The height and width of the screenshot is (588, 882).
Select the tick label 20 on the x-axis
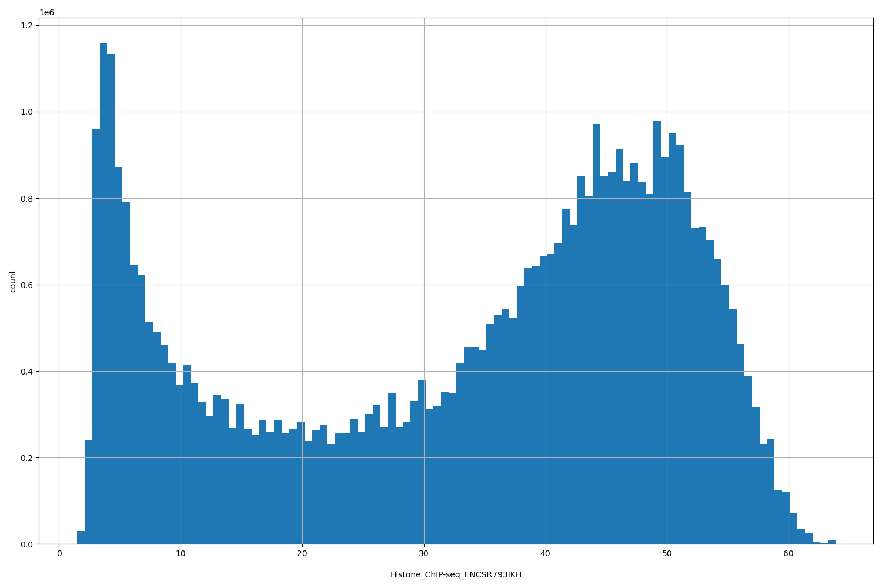(303, 554)
